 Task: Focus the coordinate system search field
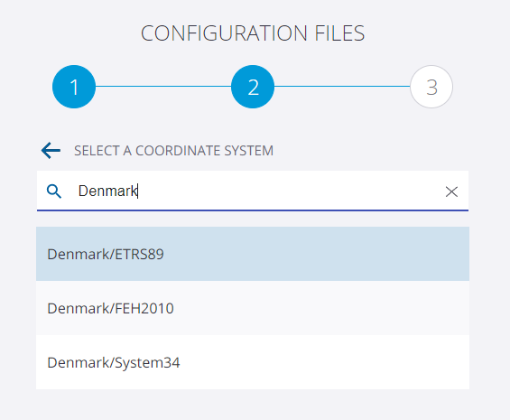pos(253,191)
